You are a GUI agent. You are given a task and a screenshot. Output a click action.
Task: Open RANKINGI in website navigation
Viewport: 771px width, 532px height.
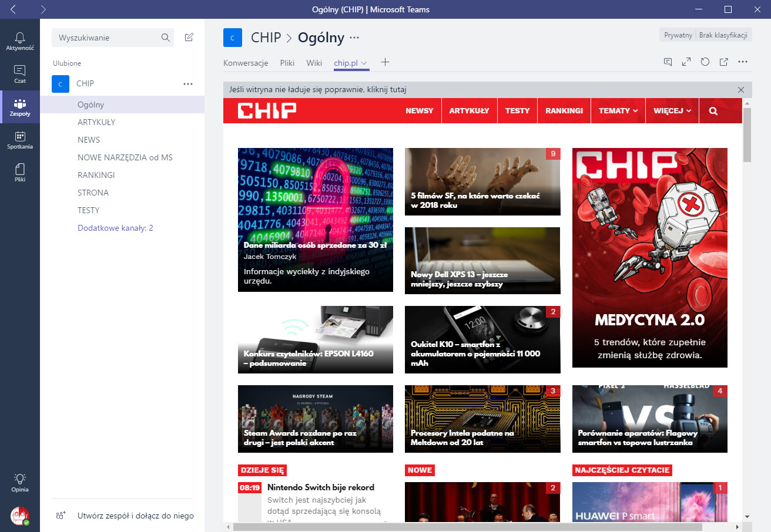564,110
